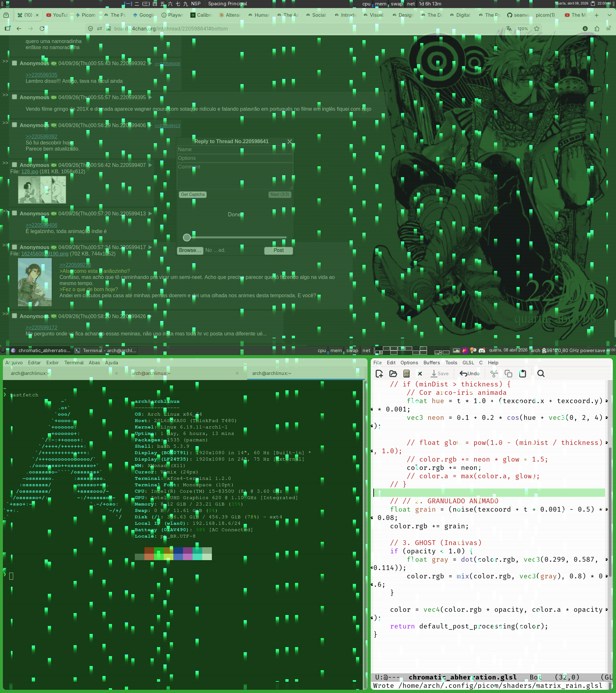This screenshot has height=693, width=616.
Task: Switch to the Calibre browser tab
Action: click(x=201, y=15)
